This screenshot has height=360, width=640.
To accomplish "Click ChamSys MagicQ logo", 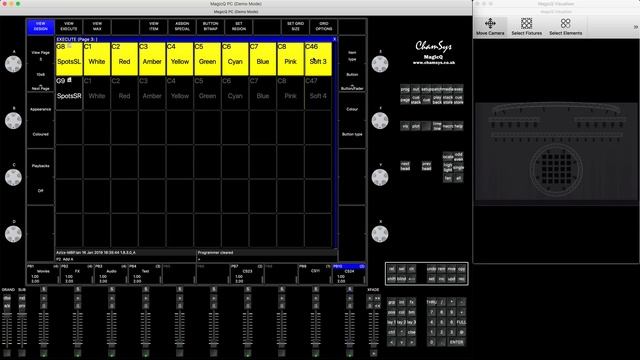I will coord(433,52).
